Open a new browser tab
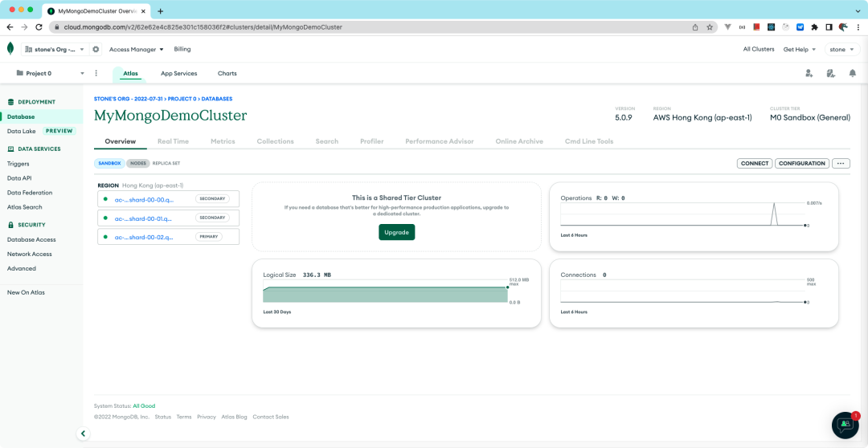868x448 pixels. click(161, 11)
